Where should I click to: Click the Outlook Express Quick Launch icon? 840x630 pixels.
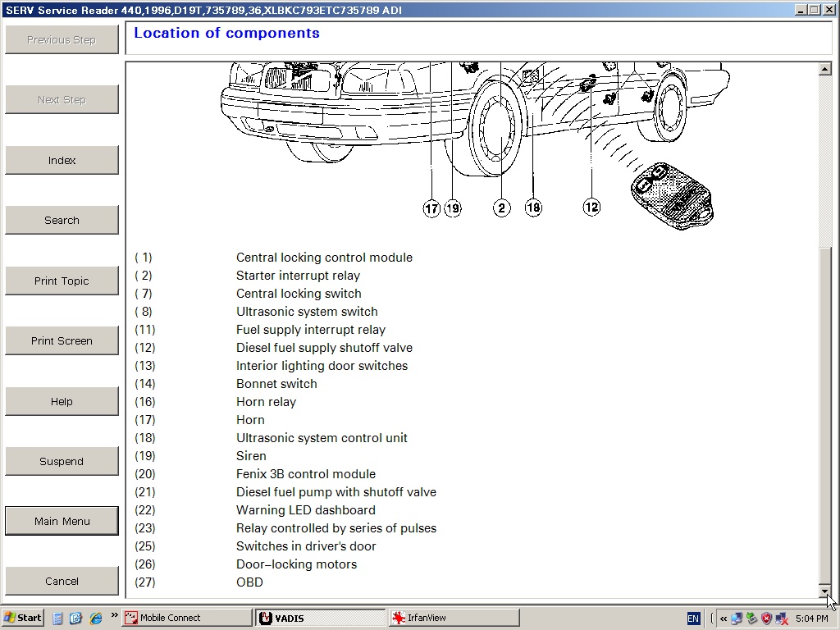tap(76, 619)
